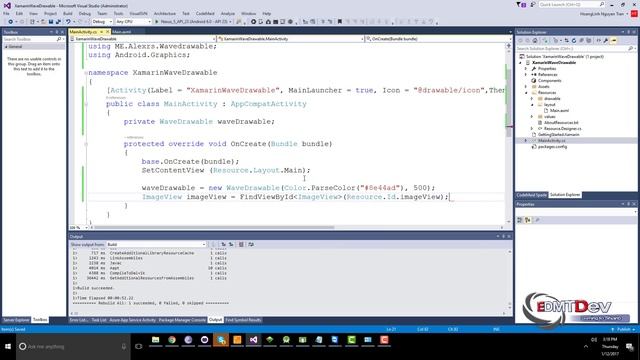Image resolution: width=640 pixels, height=360 pixels.
Task: Click Solution Explorer Properties wrench icon
Action: 606,40
